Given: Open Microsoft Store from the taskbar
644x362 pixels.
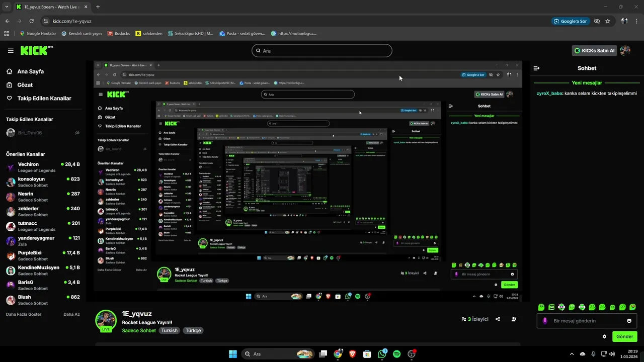Looking at the screenshot, I should click(367, 354).
